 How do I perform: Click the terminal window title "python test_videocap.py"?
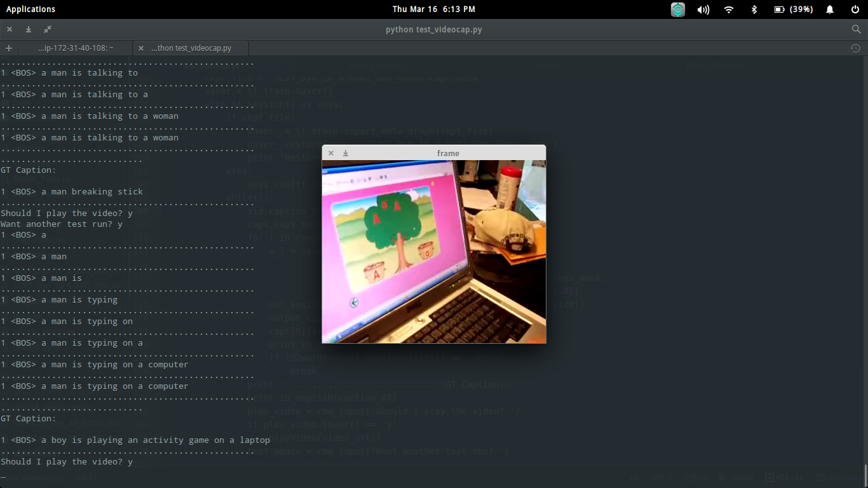[x=434, y=29]
